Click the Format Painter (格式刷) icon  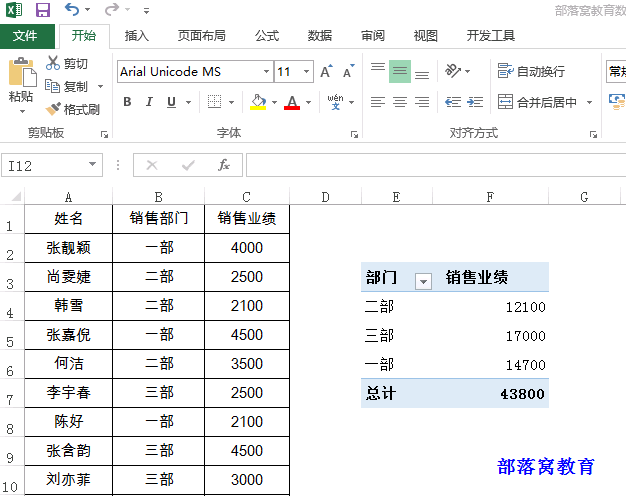53,109
